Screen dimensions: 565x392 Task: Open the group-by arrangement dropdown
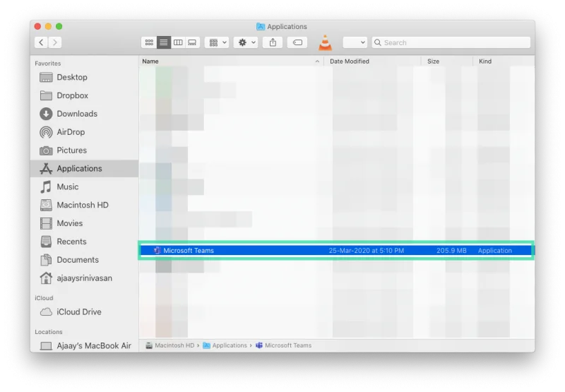coord(217,42)
